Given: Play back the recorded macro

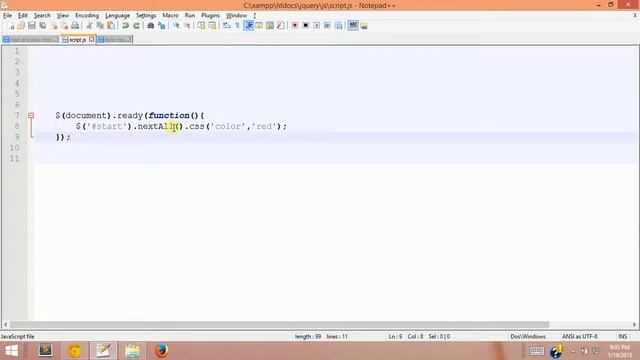Looking at the screenshot, I should [316, 26].
